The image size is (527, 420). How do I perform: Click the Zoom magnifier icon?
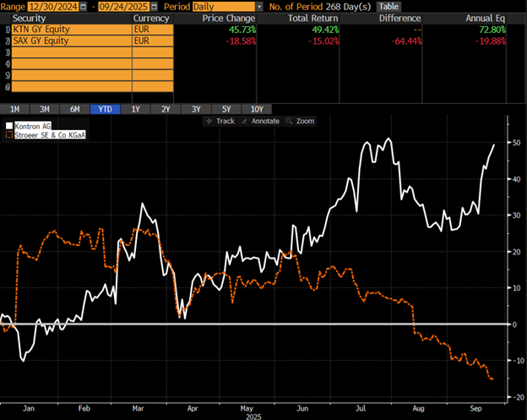click(290, 121)
